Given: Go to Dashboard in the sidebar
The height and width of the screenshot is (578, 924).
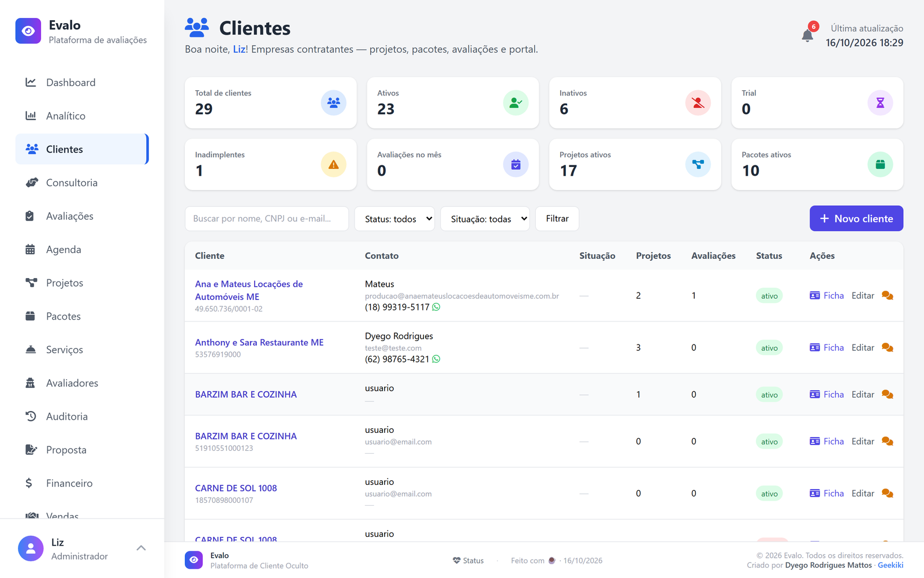Looking at the screenshot, I should 82,83.
